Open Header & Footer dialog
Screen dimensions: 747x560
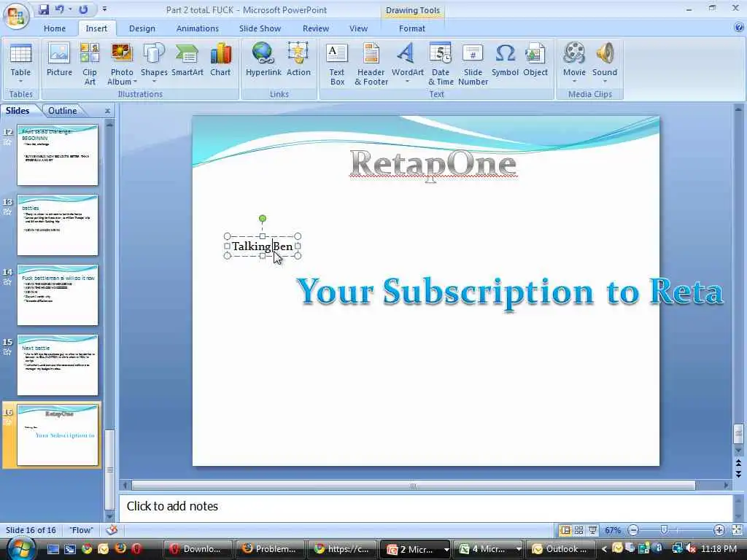point(371,64)
